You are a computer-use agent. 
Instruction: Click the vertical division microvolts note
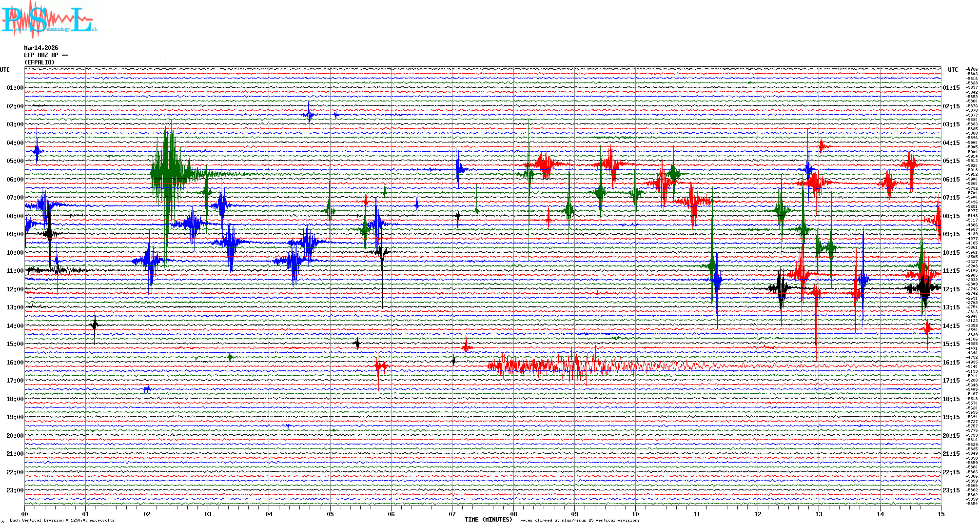62,520
